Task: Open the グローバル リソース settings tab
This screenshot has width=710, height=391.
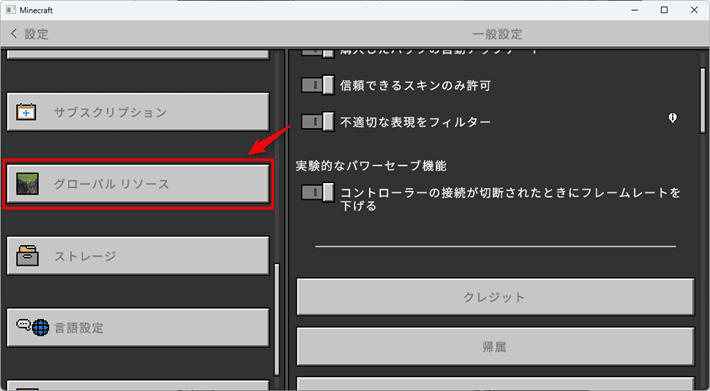Action: tap(138, 184)
